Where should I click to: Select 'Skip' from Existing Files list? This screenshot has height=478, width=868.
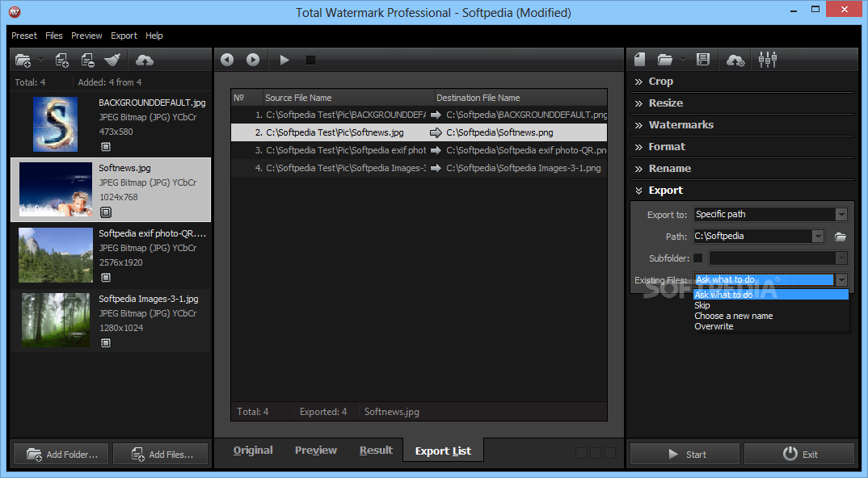click(770, 305)
